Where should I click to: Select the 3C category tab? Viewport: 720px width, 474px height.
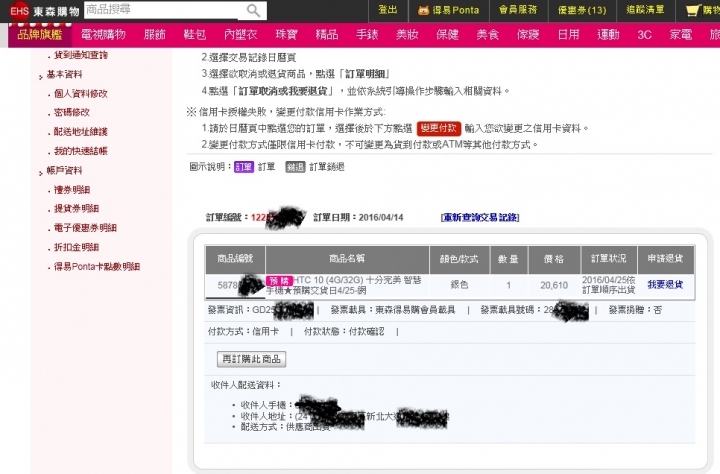point(645,34)
